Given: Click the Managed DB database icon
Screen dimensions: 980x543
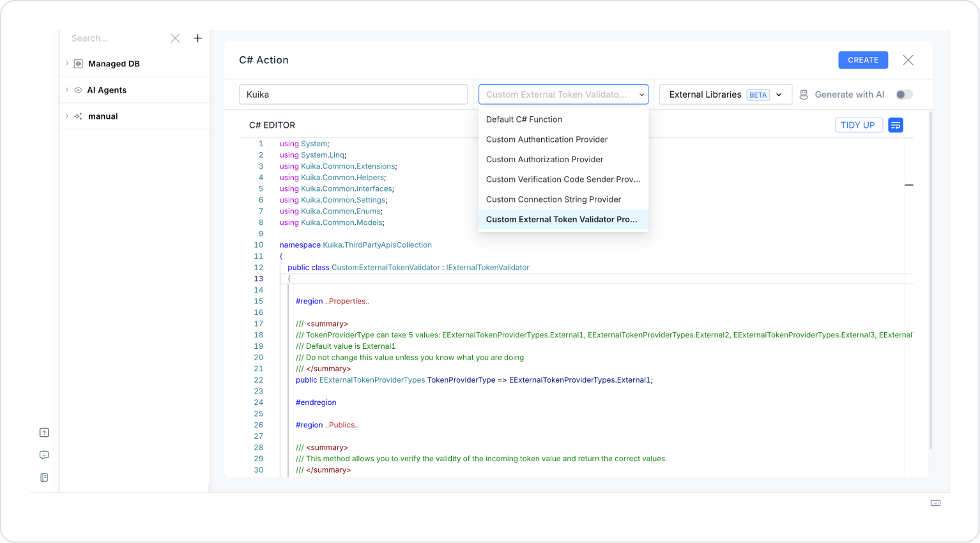Looking at the screenshot, I should (79, 64).
